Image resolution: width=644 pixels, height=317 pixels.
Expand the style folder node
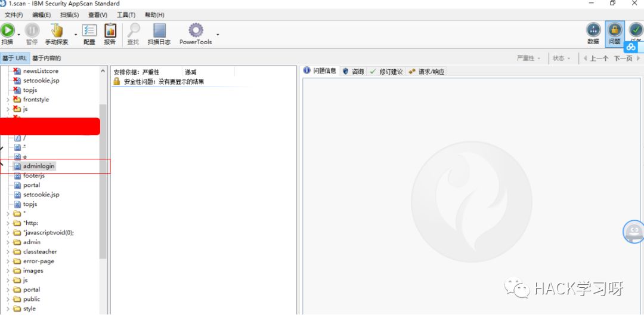[8, 309]
